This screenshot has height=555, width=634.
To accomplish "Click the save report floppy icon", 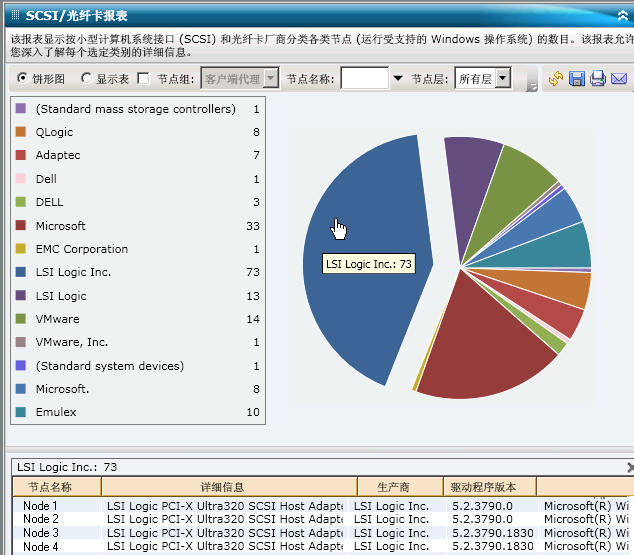I will tap(577, 79).
